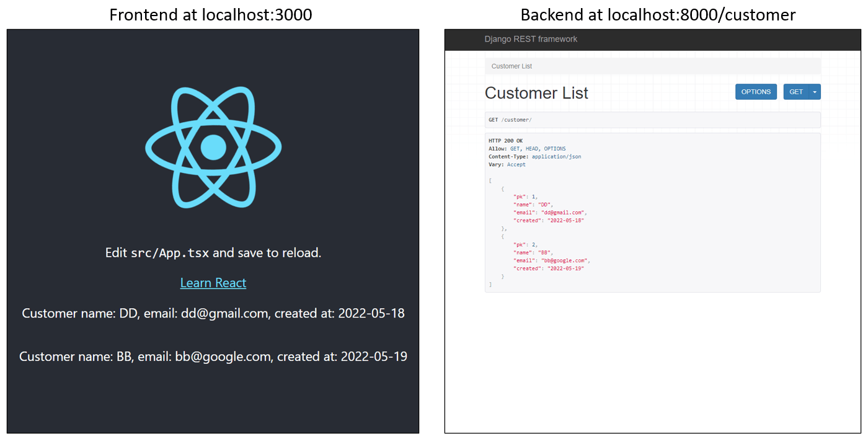Click the Customer name BB line in frontend
This screenshot has width=868, height=439.
[213, 357]
